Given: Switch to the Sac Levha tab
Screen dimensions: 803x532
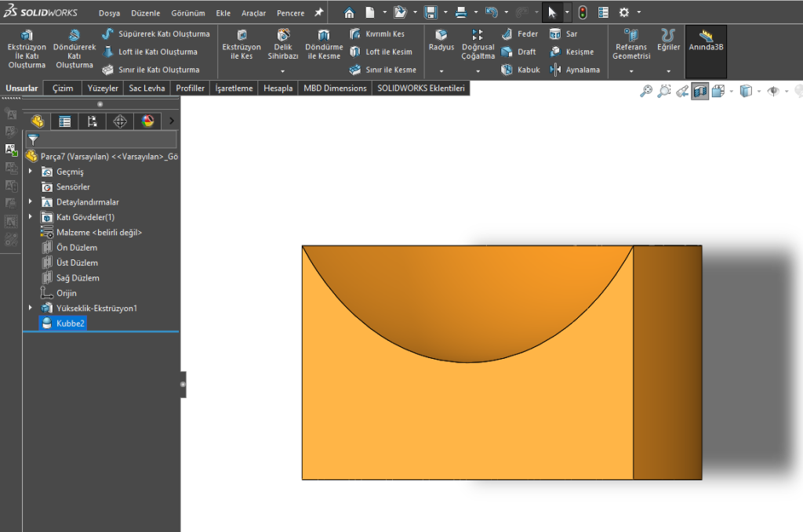Looking at the screenshot, I should pos(147,89).
